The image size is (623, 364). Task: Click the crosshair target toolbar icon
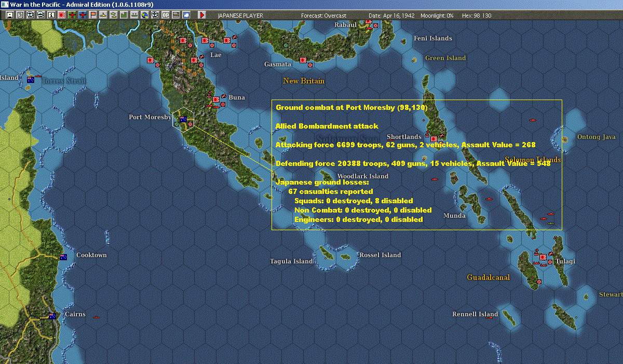[x=155, y=15]
